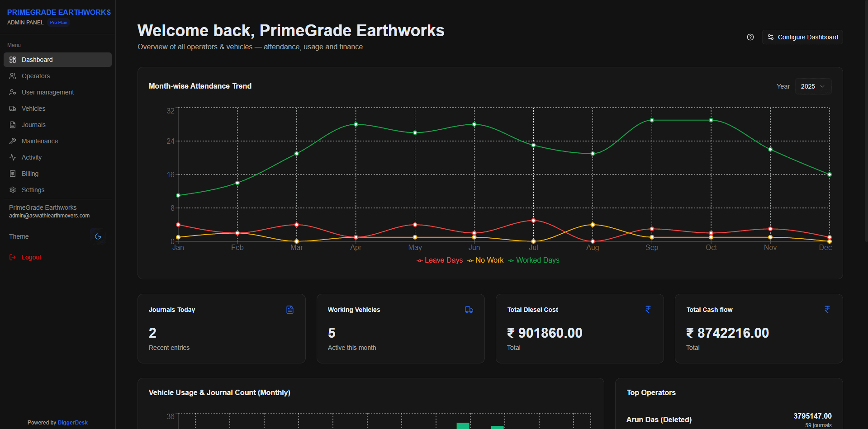Toggle the dark theme moon switch

(98, 236)
